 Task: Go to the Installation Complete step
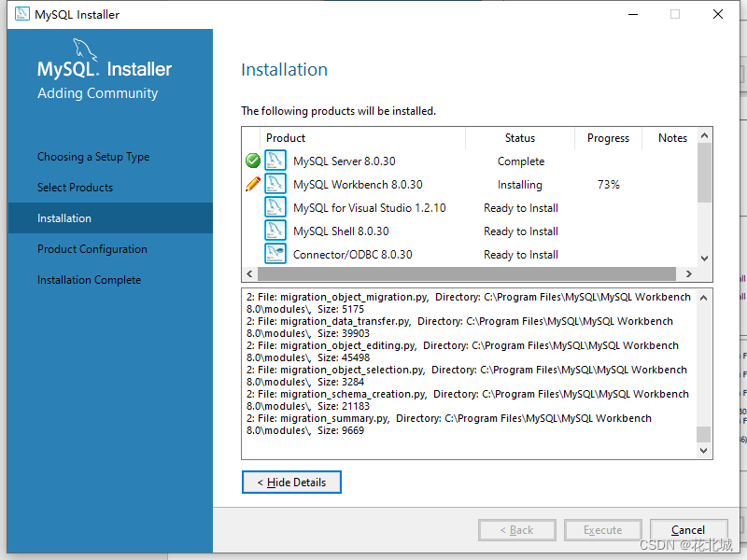(x=89, y=280)
